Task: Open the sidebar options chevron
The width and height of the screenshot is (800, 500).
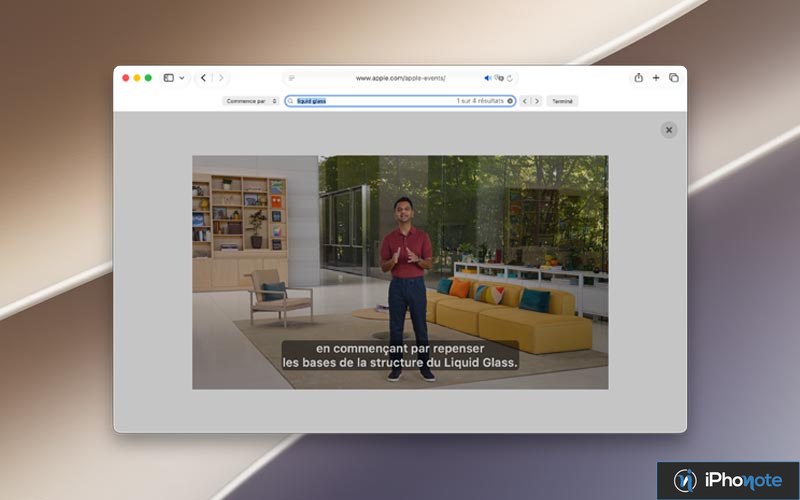Action: tap(182, 78)
